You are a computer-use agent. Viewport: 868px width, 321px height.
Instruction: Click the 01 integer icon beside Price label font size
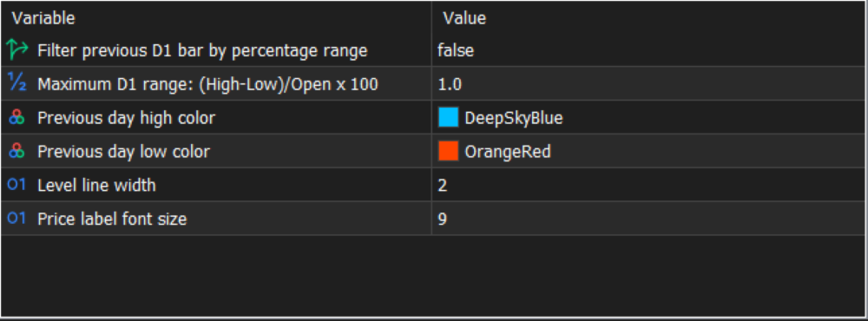(x=16, y=219)
